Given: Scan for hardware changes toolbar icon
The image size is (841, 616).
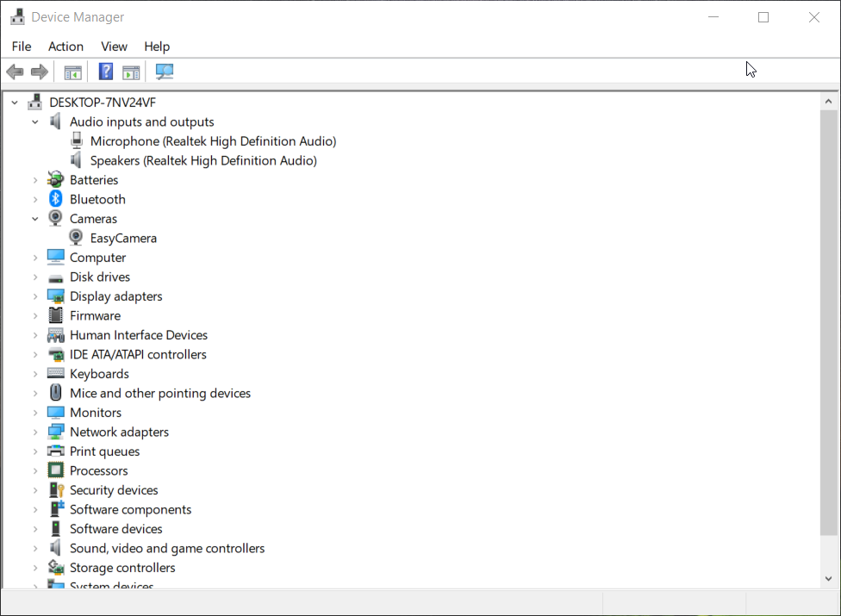Looking at the screenshot, I should (x=164, y=72).
